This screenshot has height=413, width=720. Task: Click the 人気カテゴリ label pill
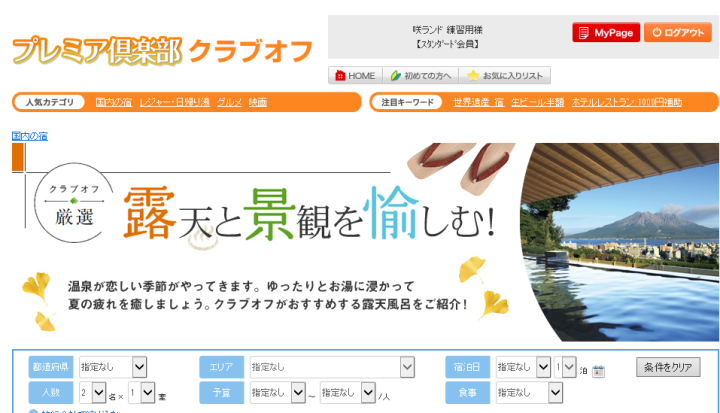[50, 102]
